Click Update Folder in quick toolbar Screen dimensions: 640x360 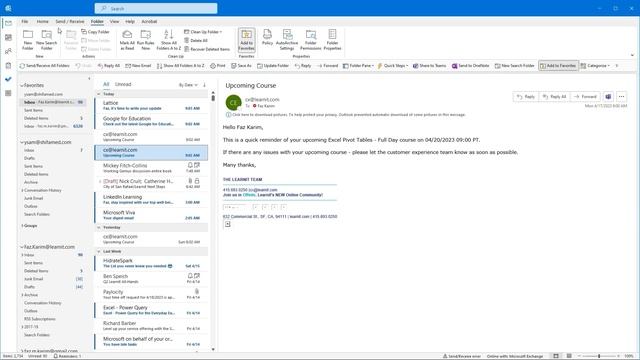[x=273, y=66]
